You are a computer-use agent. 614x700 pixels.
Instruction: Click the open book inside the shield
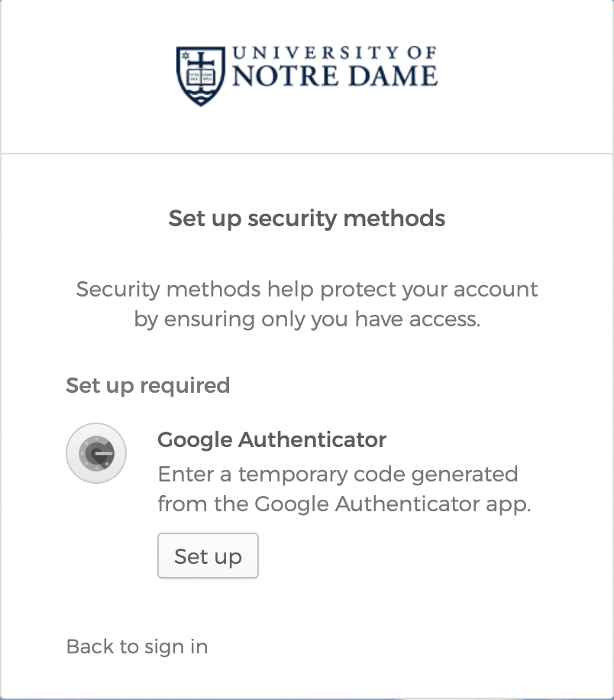(201, 76)
